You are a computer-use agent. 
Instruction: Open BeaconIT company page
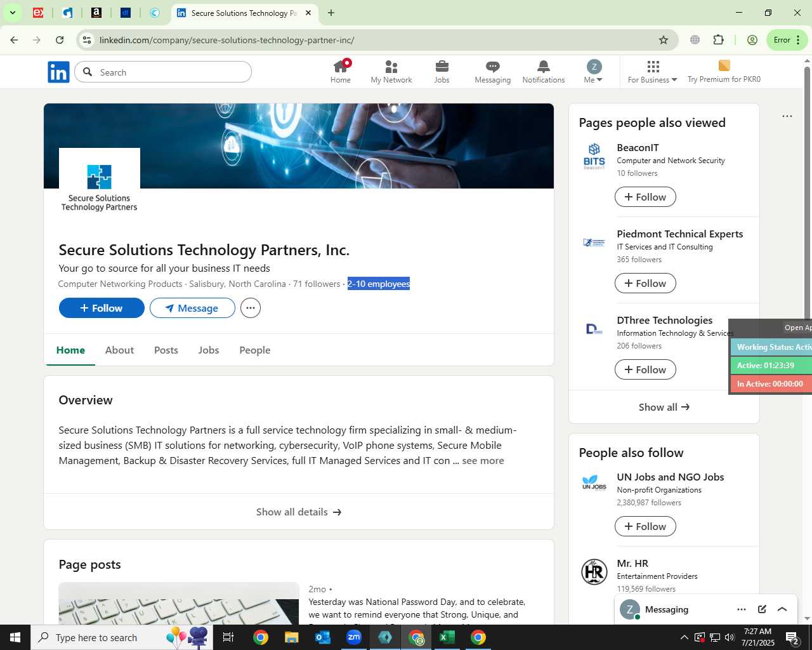(x=638, y=147)
